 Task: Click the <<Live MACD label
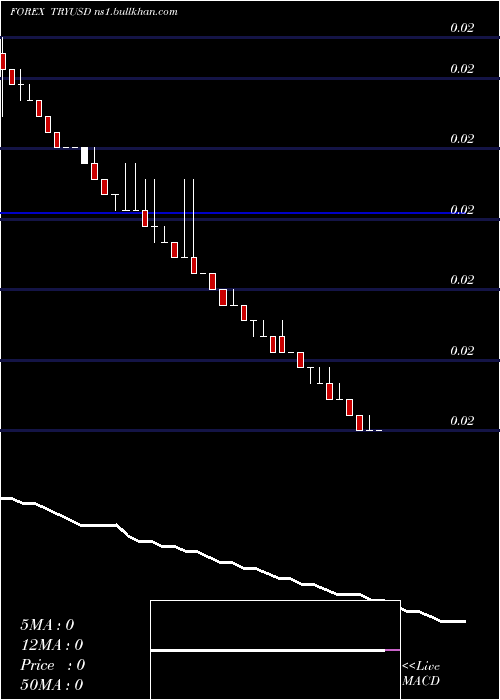421,673
